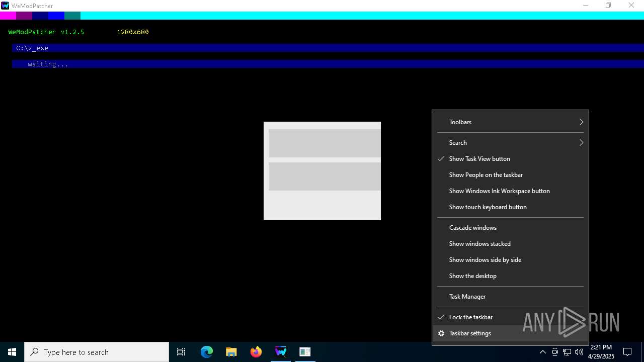Click the 1280x680 resolution text
644x362 pixels.
coord(133,32)
